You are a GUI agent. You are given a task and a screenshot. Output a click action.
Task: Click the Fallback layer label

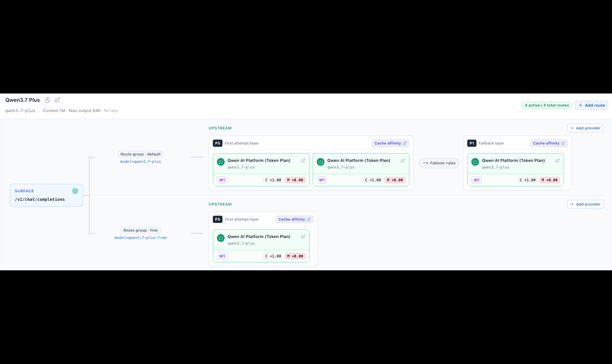coord(491,143)
